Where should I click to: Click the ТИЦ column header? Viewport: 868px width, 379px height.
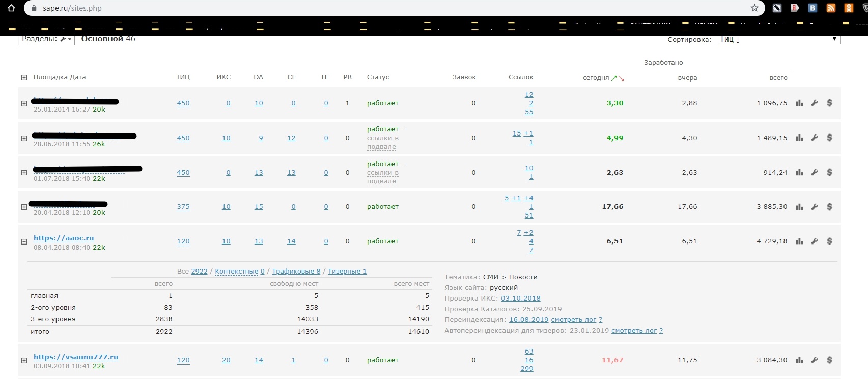tap(183, 77)
